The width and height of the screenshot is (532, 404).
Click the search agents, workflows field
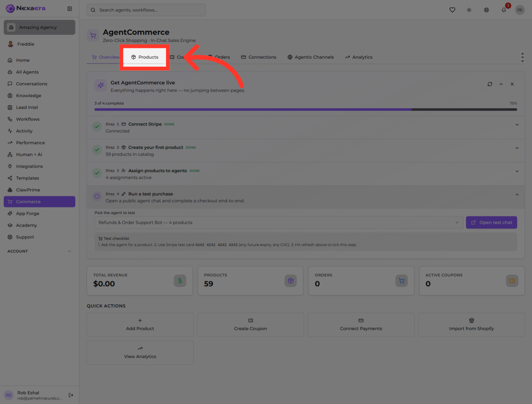pyautogui.click(x=146, y=10)
